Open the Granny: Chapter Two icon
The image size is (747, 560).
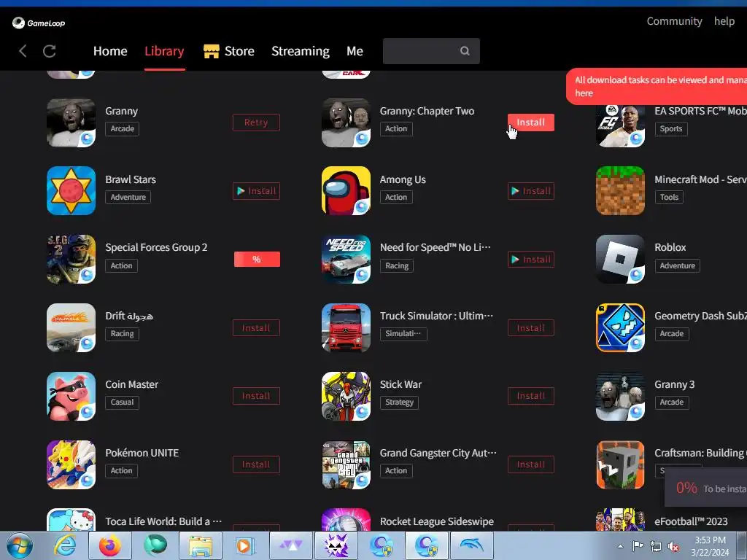click(346, 122)
